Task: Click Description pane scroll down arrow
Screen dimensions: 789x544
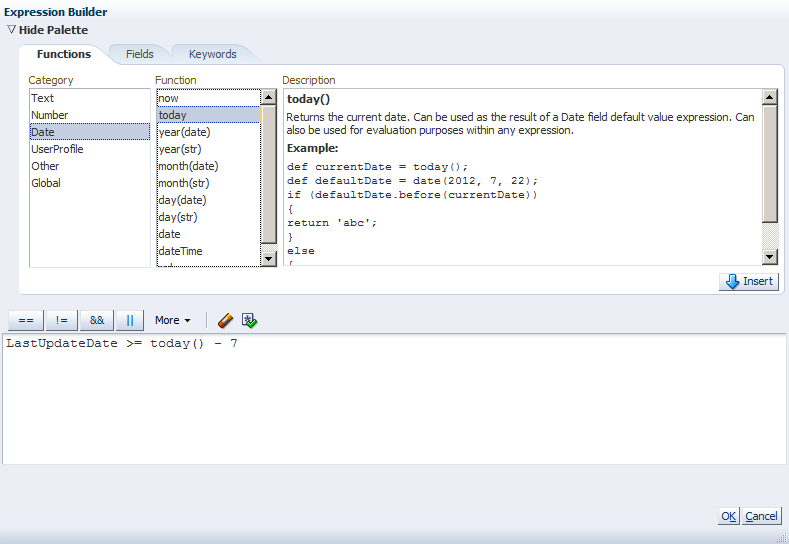Action: (x=770, y=257)
